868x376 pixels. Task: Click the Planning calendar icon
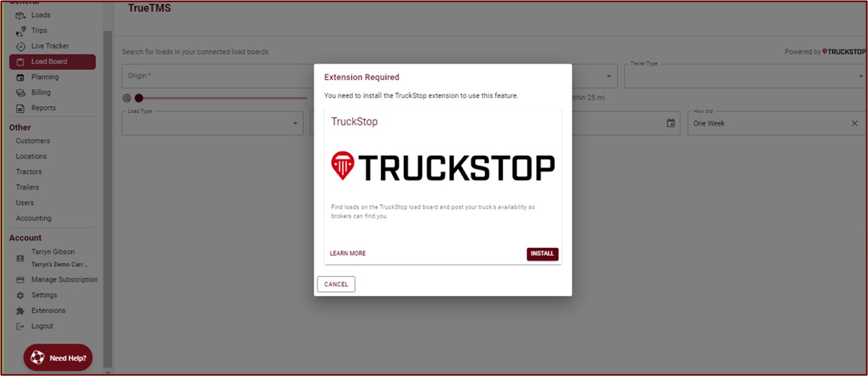[20, 77]
